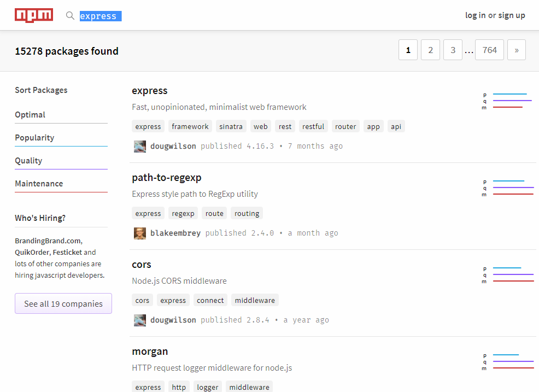Click the sinatra tag
This screenshot has height=392, width=539.
pos(231,126)
